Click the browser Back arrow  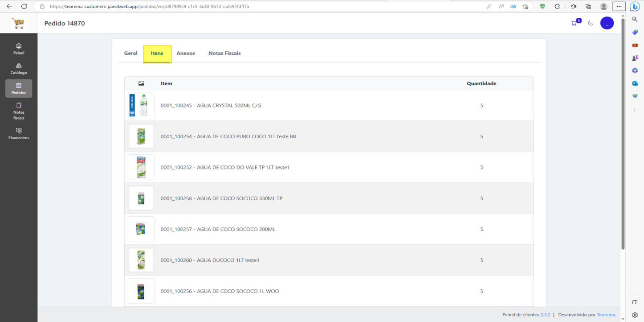point(9,6)
